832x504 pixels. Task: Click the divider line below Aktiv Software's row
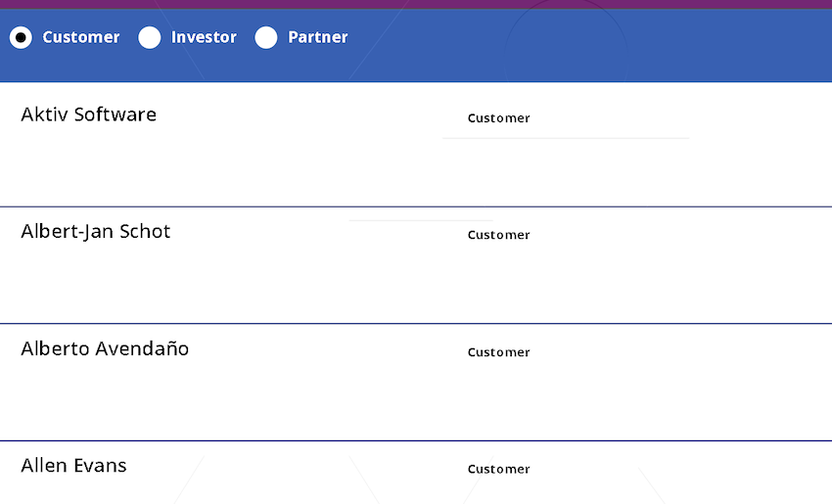(416, 206)
